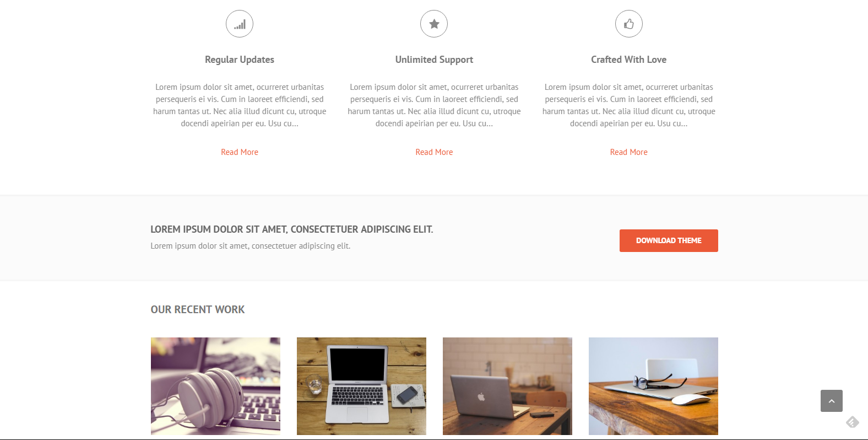Click the bar chart icon above Regular Updates
The height and width of the screenshot is (440, 868).
tap(240, 24)
